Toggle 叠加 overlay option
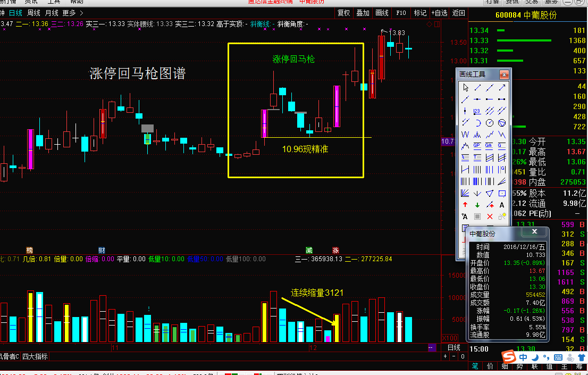The width and height of the screenshot is (588, 375). (363, 13)
